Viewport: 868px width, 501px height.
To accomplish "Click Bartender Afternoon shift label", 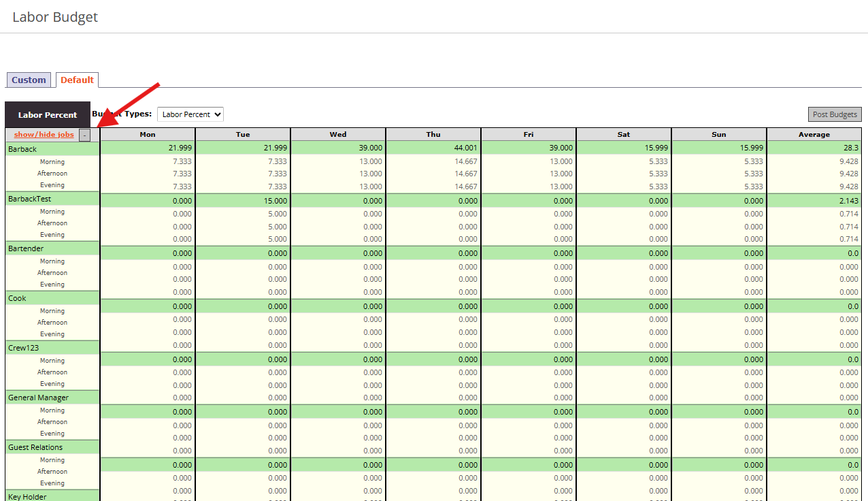I will 52,273.
